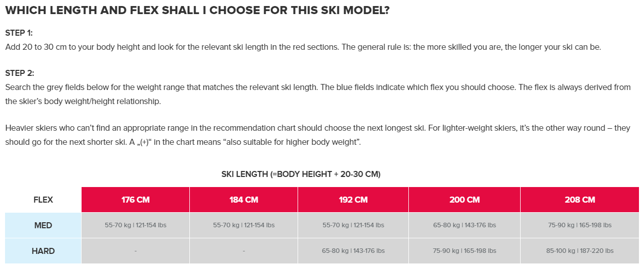Select the HARD 75-90 kg cell under 200 CM
Image resolution: width=644 pixels, height=271 pixels.
tap(464, 251)
